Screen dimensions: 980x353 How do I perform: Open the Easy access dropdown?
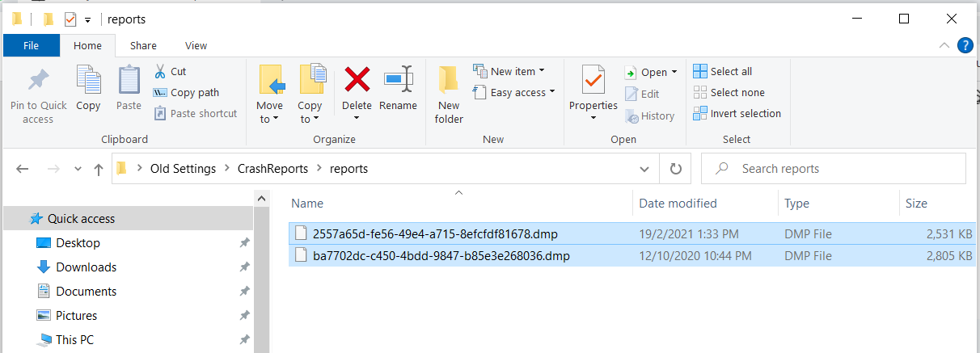pos(514,92)
